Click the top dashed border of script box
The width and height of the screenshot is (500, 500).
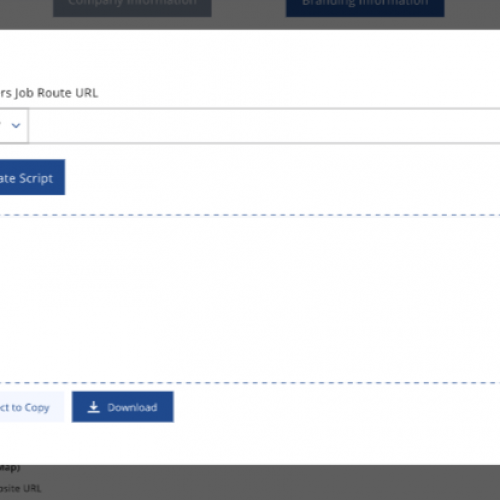[x=250, y=215]
